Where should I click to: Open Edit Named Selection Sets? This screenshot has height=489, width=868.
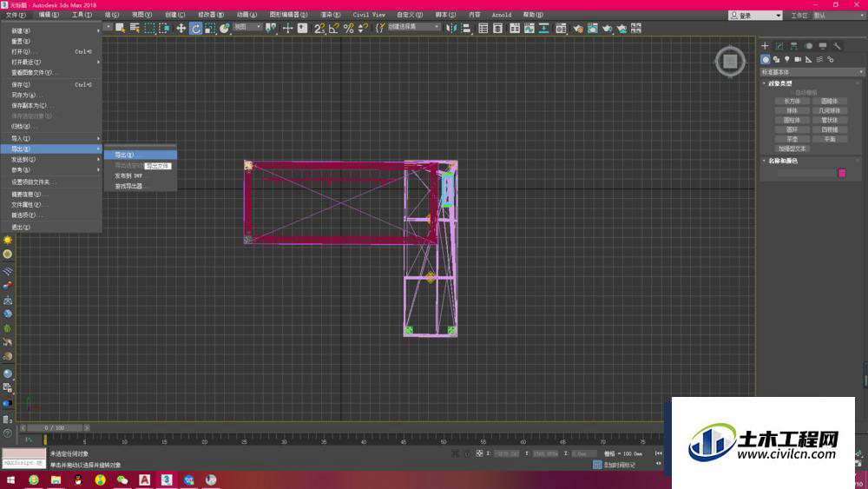point(380,29)
